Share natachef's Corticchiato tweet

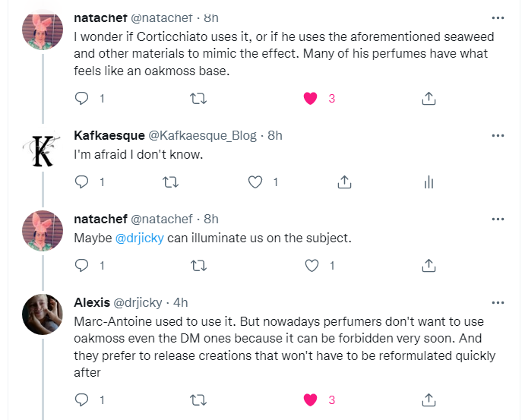(x=428, y=98)
